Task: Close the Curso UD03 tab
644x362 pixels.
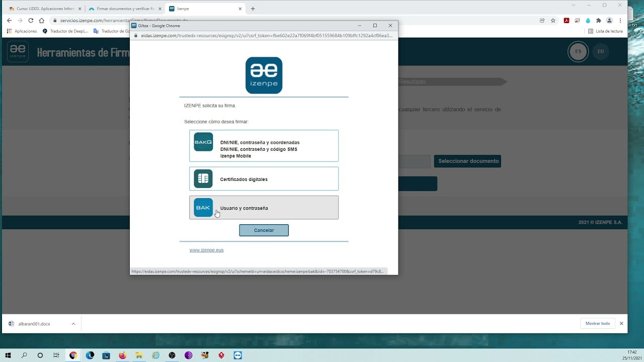Action: (x=79, y=9)
